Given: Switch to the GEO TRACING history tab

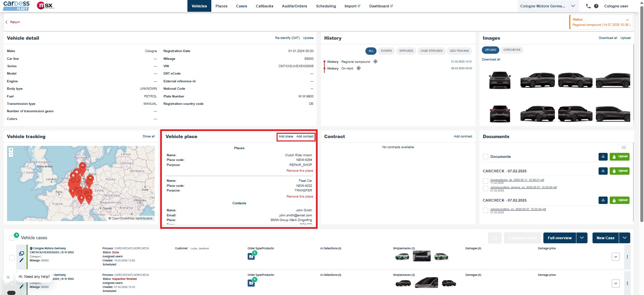Looking at the screenshot, I should [459, 51].
